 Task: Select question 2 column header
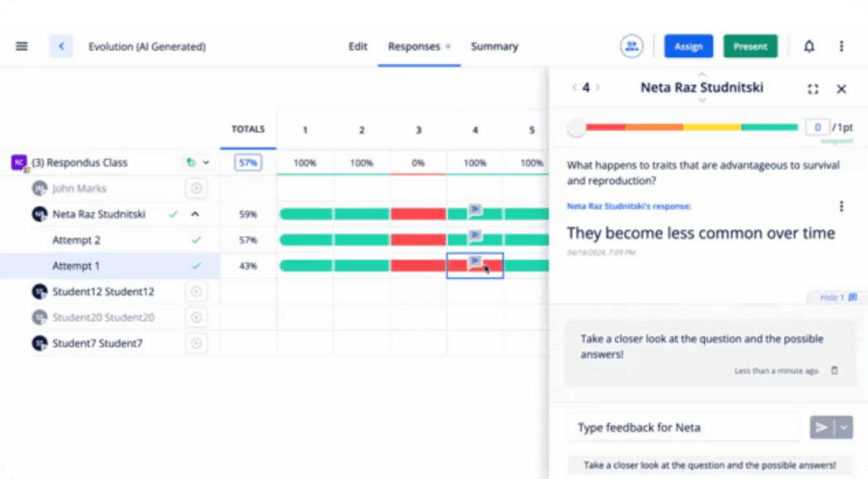(x=361, y=130)
